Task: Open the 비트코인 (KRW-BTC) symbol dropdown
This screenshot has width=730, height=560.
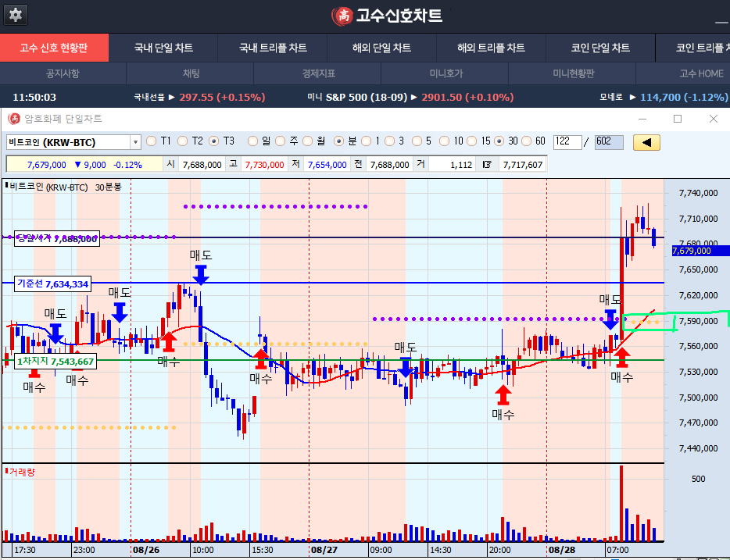Action: pyautogui.click(x=135, y=142)
